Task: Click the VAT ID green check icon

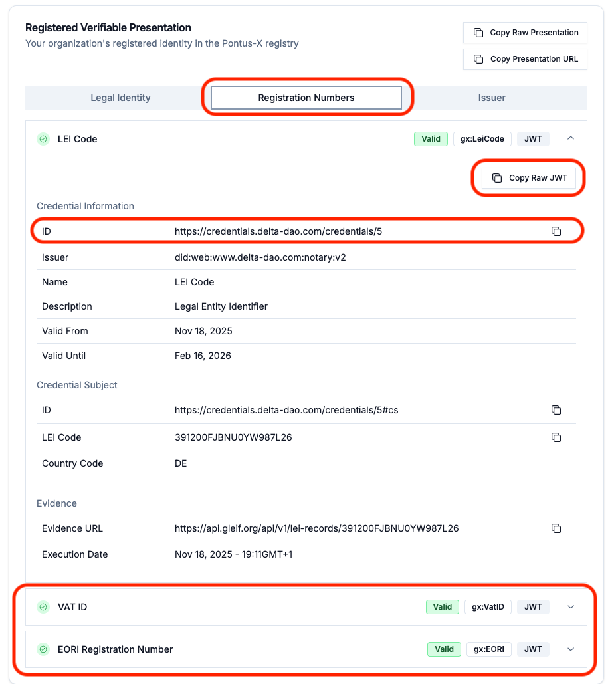Action: [43, 607]
